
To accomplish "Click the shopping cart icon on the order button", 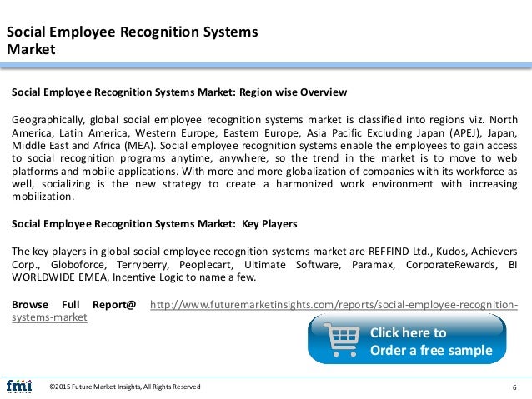I will click(x=342, y=339).
